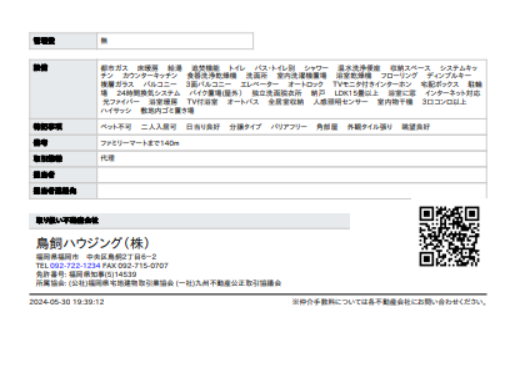This screenshot has width=519, height=388.
Task: Click the equipment item オートバス
Action: [243, 102]
